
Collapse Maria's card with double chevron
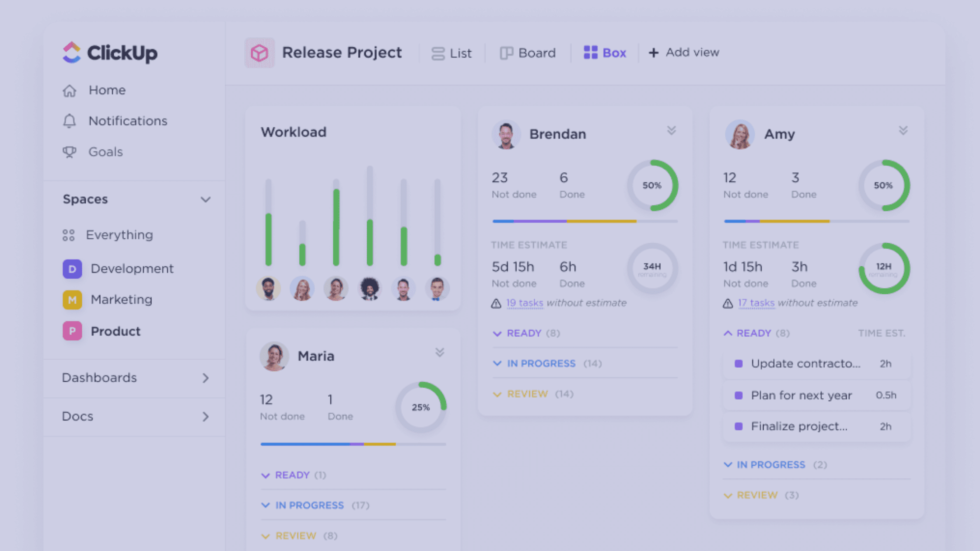[440, 352]
